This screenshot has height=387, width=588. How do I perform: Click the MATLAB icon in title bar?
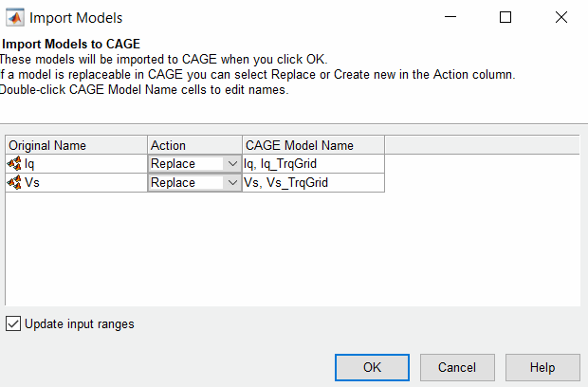(15, 17)
